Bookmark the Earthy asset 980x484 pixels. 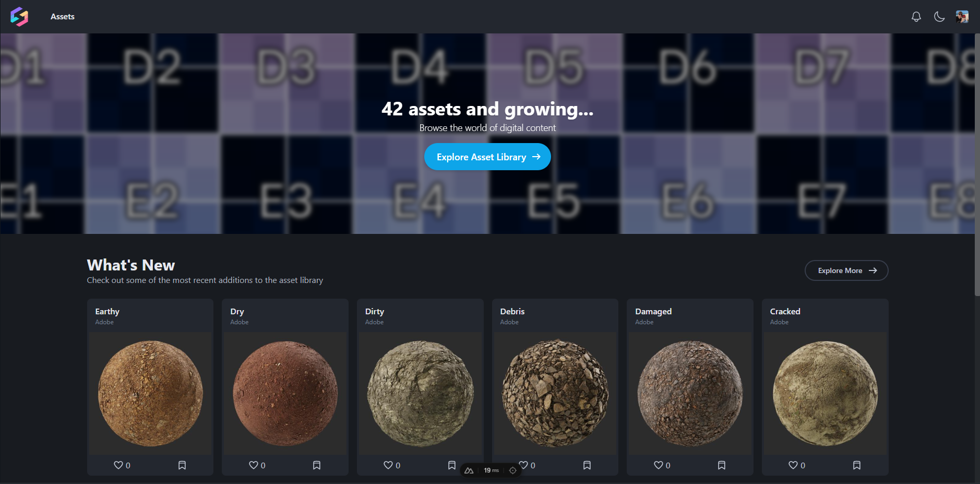click(182, 465)
